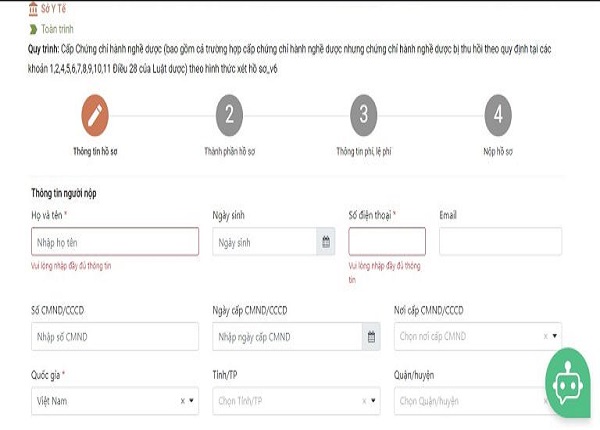Open the Ngày sinh calendar picker icon
The height and width of the screenshot is (430, 600).
[x=325, y=242]
